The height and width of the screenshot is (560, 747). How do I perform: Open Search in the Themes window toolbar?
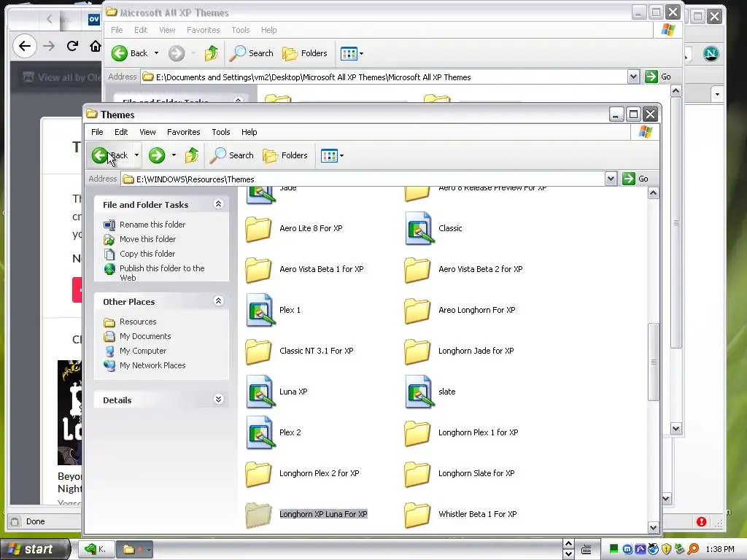pyautogui.click(x=232, y=155)
